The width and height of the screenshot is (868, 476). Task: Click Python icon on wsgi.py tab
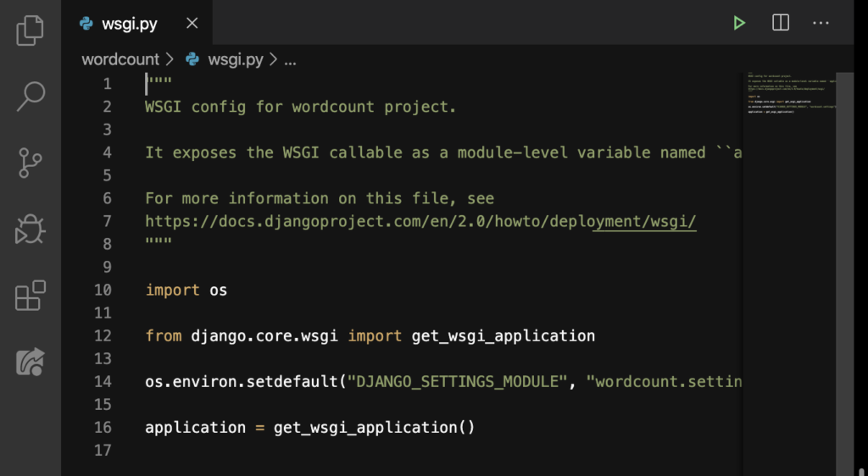86,23
